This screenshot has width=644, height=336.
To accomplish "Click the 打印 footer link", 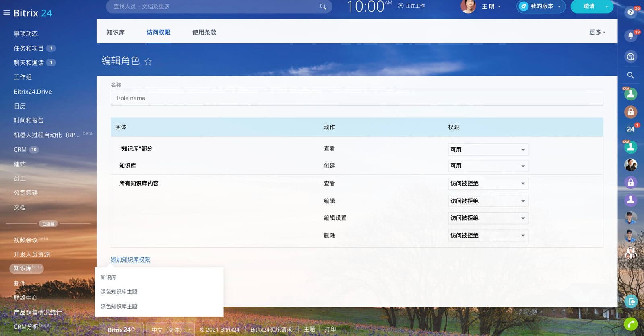I will (330, 329).
